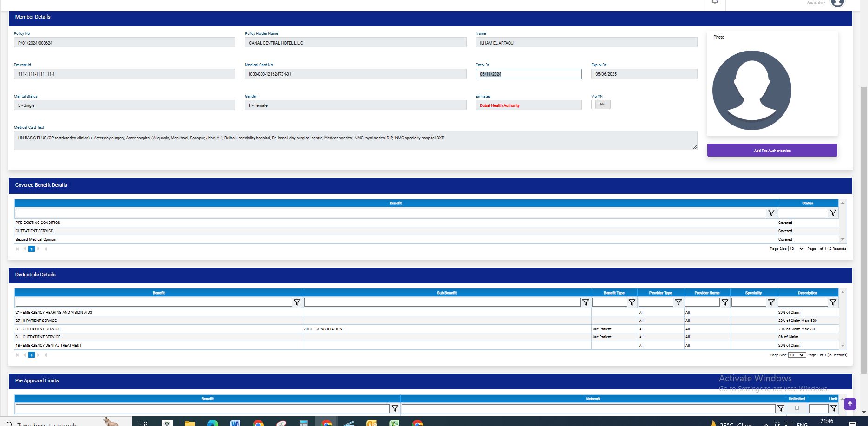Click filter icon for Deductible Description column

833,302
